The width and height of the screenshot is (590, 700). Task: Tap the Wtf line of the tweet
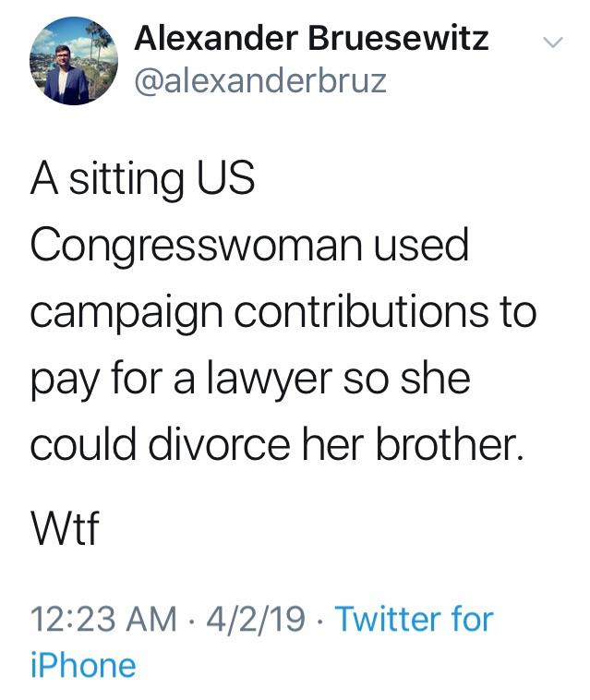65,528
